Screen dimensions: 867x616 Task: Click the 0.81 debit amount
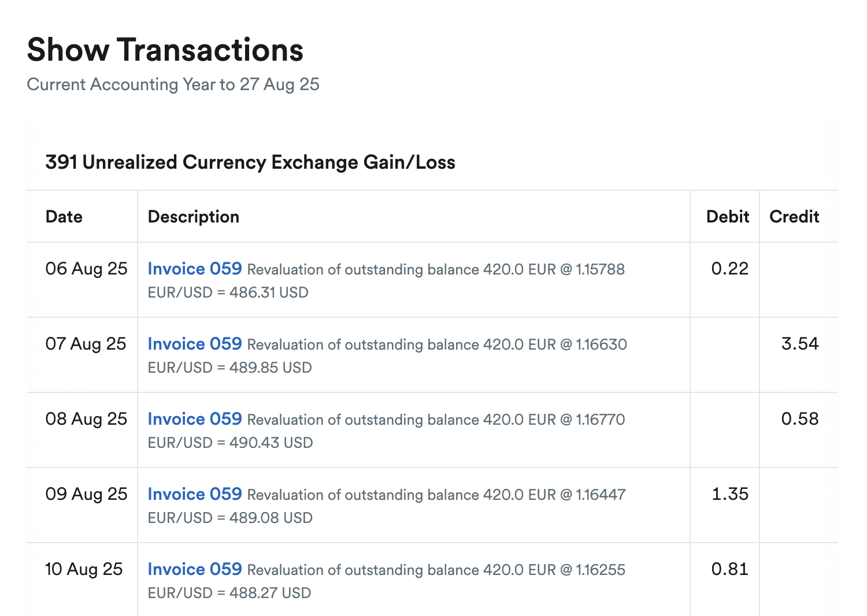[x=730, y=569]
